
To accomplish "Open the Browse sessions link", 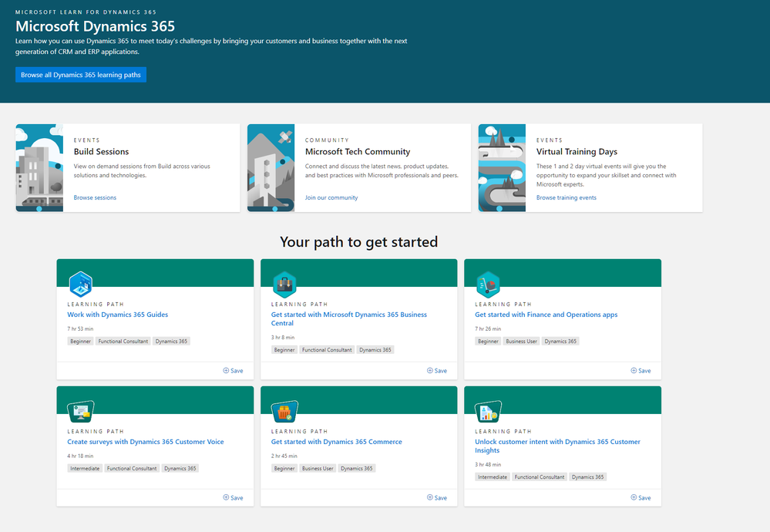I will (95, 197).
